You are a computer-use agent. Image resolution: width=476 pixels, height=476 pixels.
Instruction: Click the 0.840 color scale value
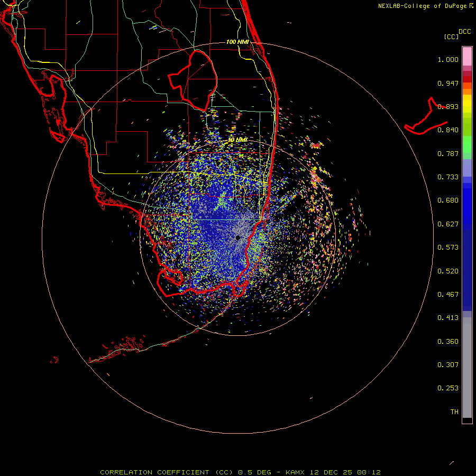tap(448, 130)
